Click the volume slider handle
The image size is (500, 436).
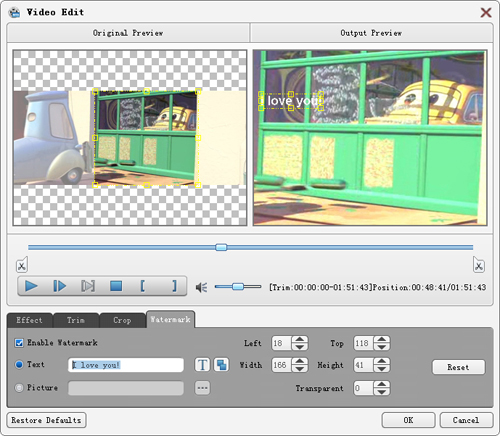pos(238,286)
